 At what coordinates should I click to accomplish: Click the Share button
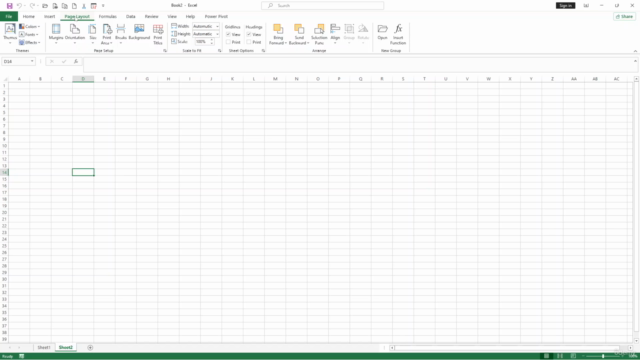(x=624, y=16)
